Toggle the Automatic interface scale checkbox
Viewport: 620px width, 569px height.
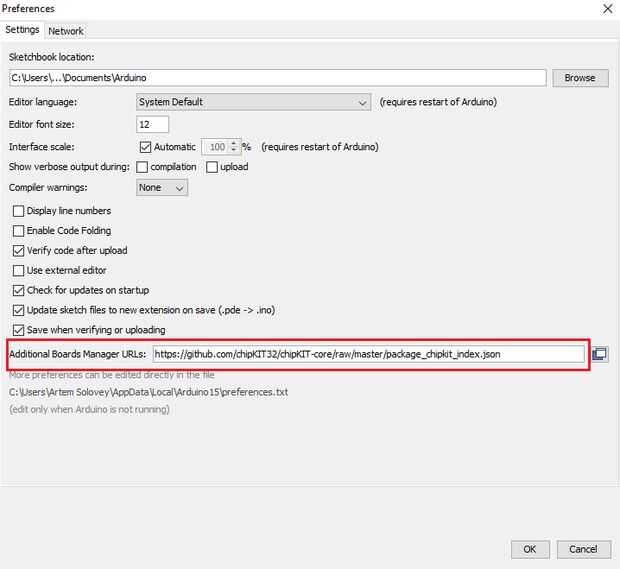coord(145,147)
